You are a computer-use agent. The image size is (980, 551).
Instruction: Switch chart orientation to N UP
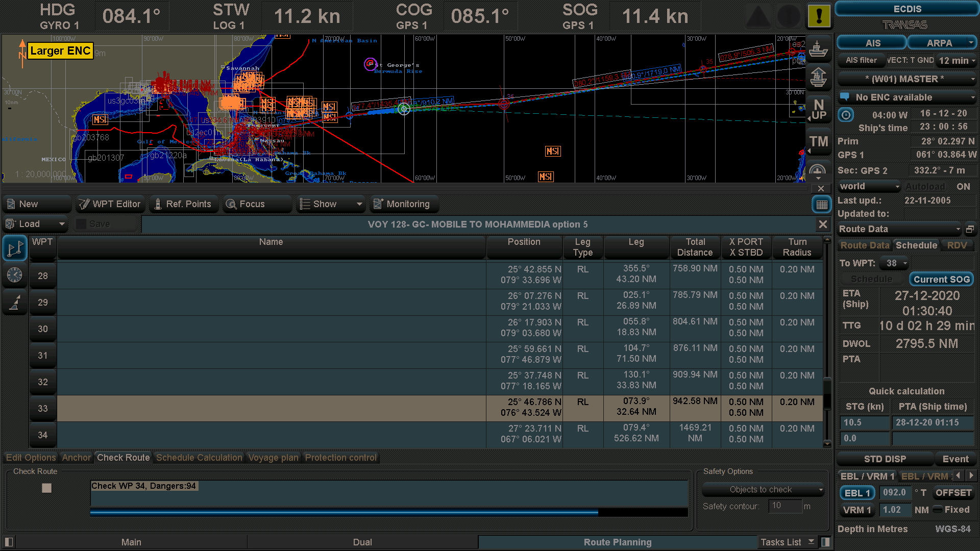tap(819, 109)
